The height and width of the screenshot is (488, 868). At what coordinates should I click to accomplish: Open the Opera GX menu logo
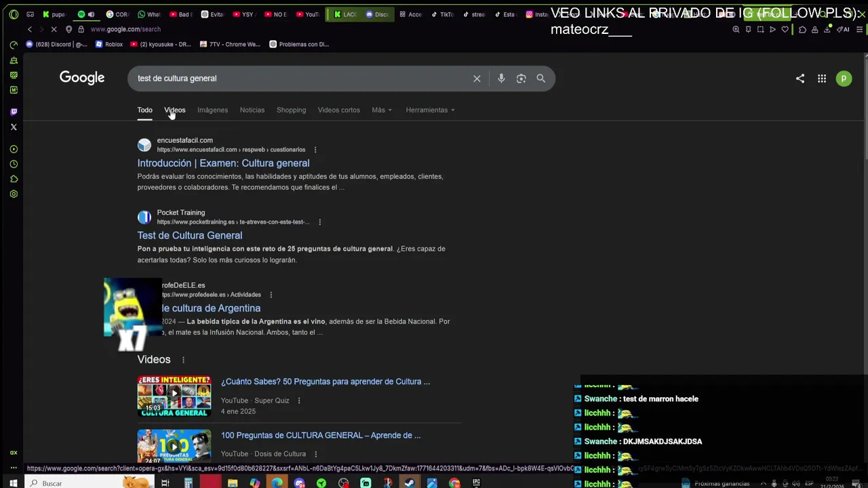[14, 14]
